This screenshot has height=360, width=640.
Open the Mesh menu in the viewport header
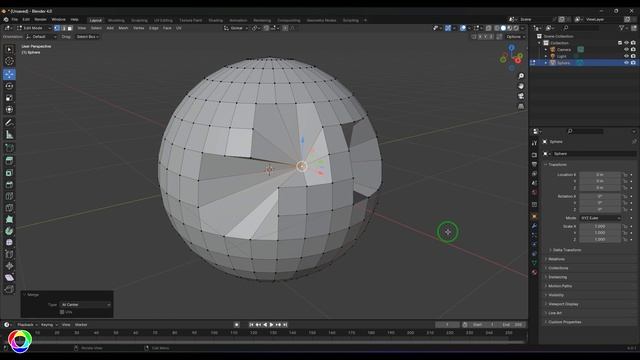(123, 28)
